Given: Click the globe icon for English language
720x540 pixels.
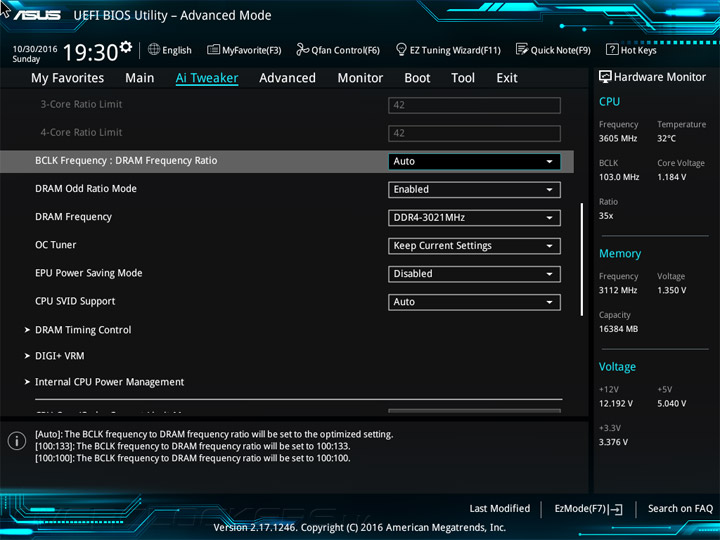Looking at the screenshot, I should coord(154,49).
